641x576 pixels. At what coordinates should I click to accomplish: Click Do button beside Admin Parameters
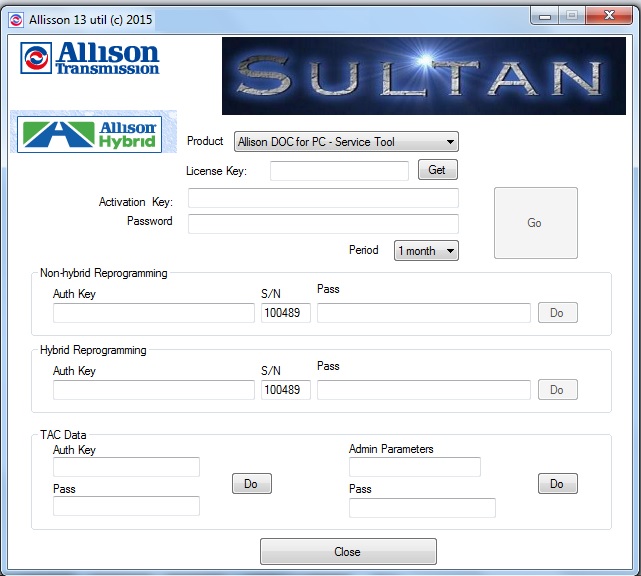coord(558,484)
